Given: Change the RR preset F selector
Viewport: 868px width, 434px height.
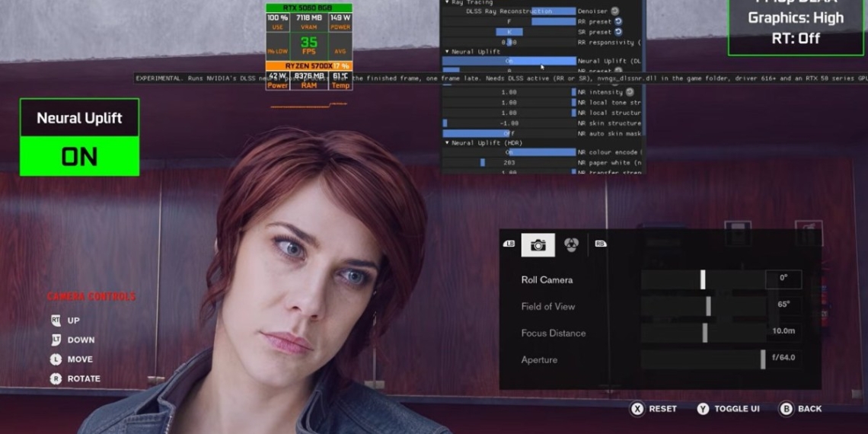Looking at the screenshot, I should pos(509,21).
